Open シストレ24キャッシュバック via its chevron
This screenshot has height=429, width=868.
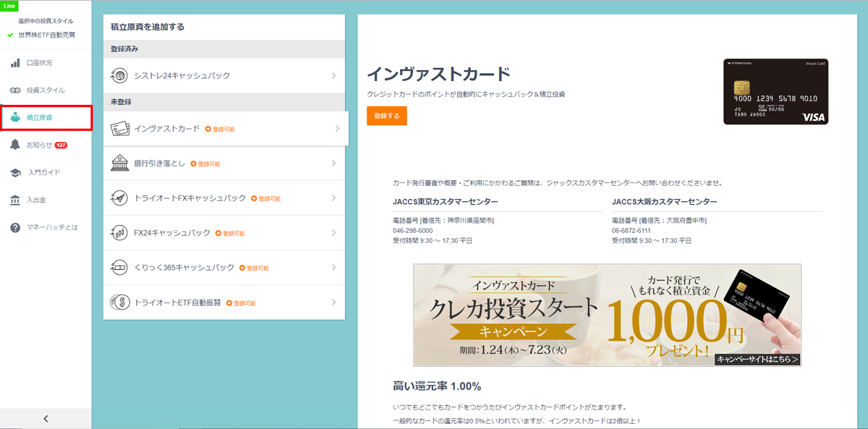pyautogui.click(x=333, y=75)
